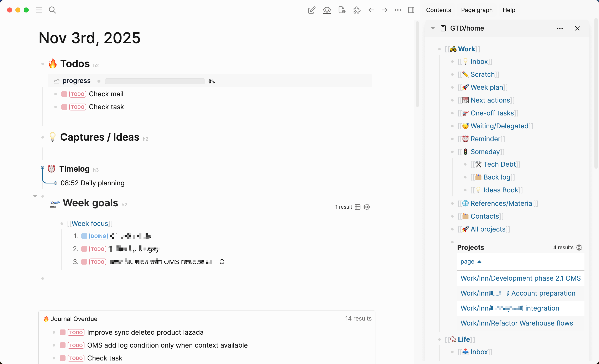Screen dimensions: 599x364
Task: Click the plugins puzzle piece icon
Action: pyautogui.click(x=357, y=10)
